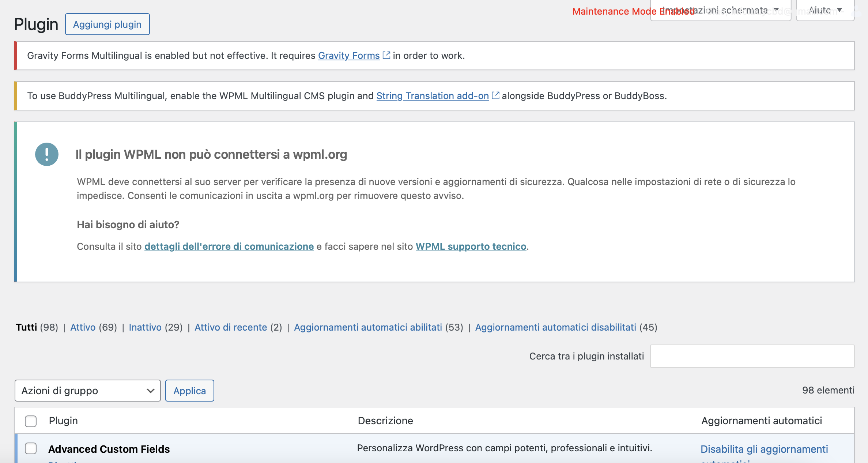The image size is (868, 463).
Task: Filter plugins by Inattivo
Action: coord(145,327)
